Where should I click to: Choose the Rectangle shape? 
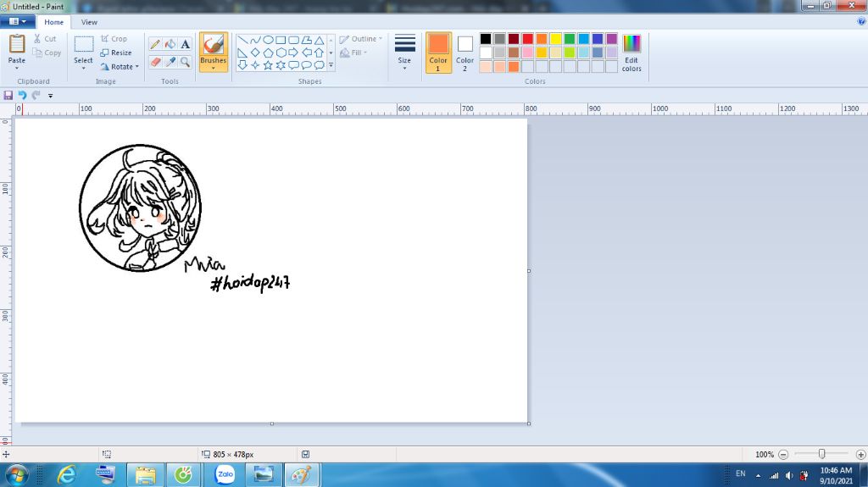coord(281,40)
